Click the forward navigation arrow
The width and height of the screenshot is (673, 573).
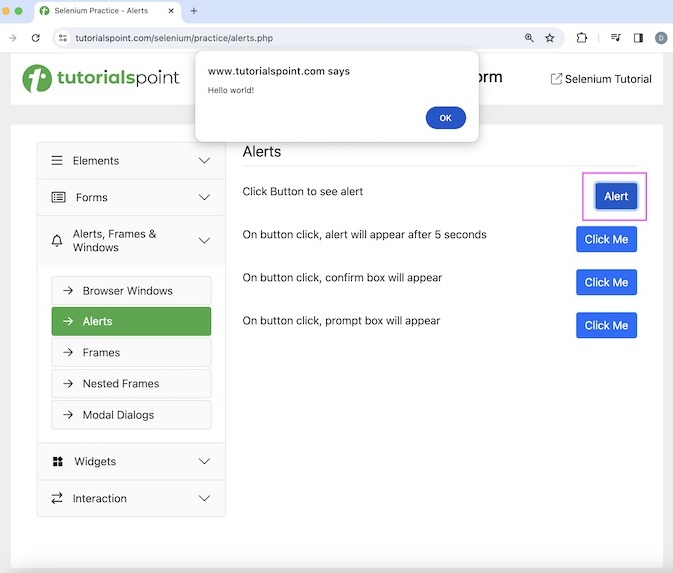tap(12, 38)
